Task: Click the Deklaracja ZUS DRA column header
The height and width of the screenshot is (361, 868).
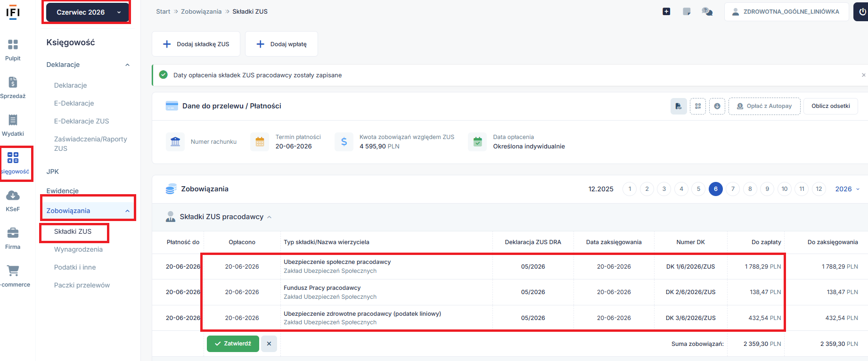Action: click(x=533, y=242)
